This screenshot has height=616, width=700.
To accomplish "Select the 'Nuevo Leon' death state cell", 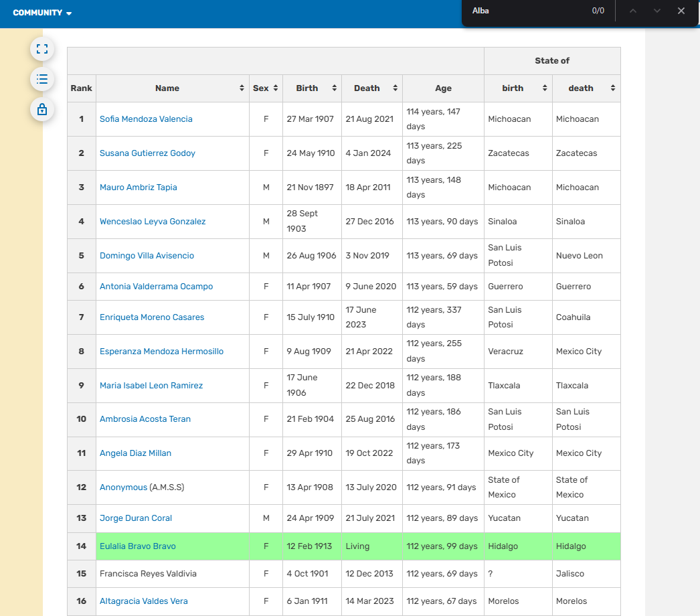I will [x=586, y=256].
